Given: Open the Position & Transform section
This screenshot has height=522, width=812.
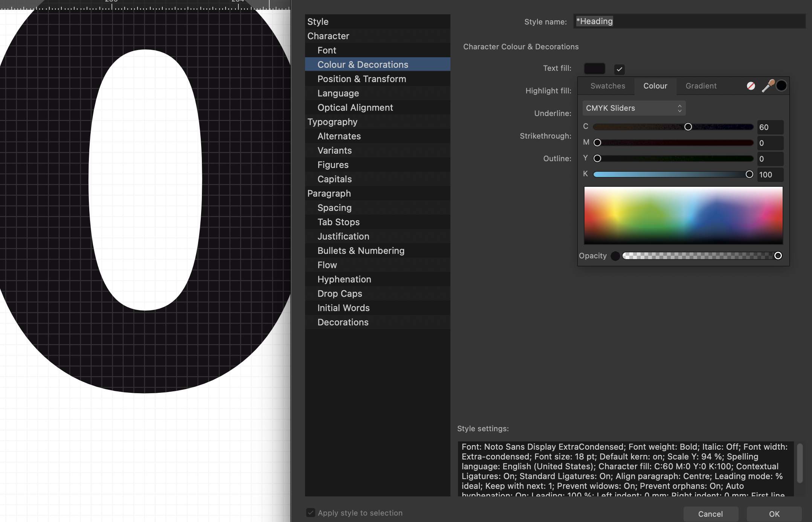Looking at the screenshot, I should [362, 79].
